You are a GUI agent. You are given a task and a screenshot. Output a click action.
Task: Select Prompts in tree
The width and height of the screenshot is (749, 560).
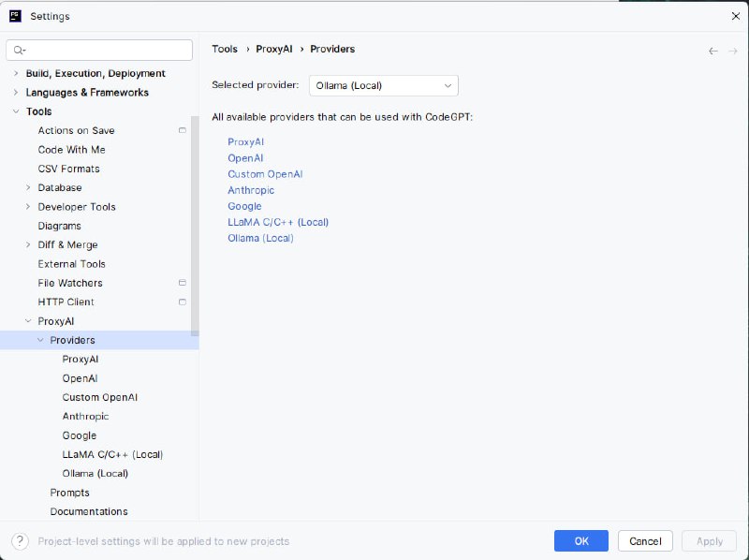69,493
